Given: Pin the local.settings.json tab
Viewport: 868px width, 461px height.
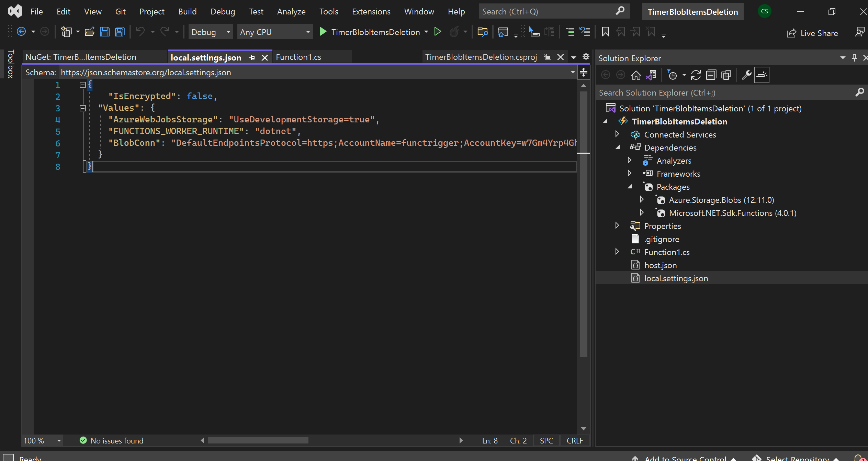Looking at the screenshot, I should coord(252,58).
